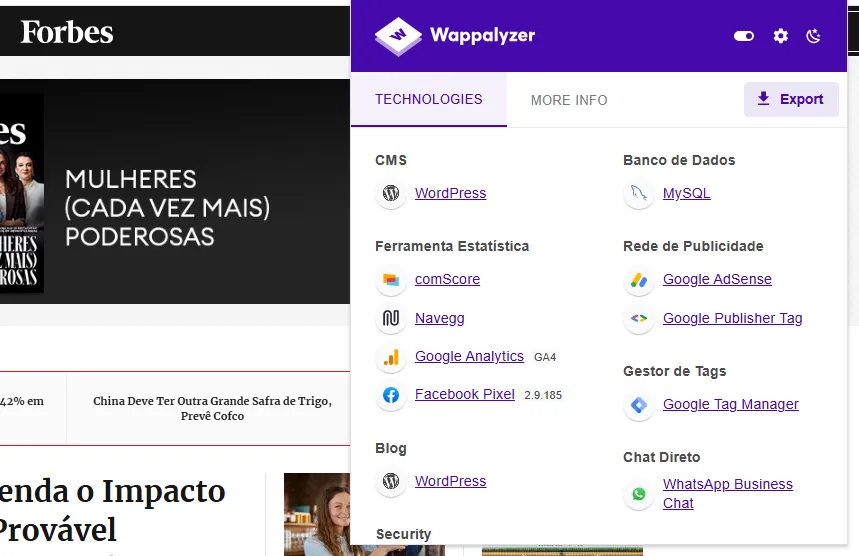Switch to dark mode moon icon

pyautogui.click(x=814, y=36)
